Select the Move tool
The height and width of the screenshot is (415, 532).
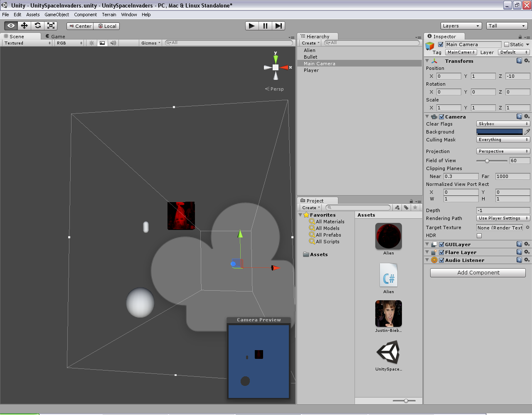point(25,26)
